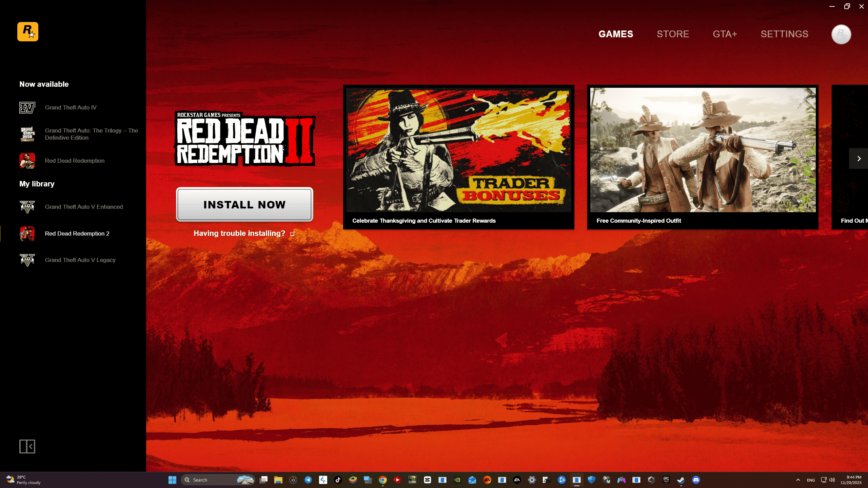Expand the system tray hidden icons chevron
Screen dimensions: 868x488
point(798,480)
